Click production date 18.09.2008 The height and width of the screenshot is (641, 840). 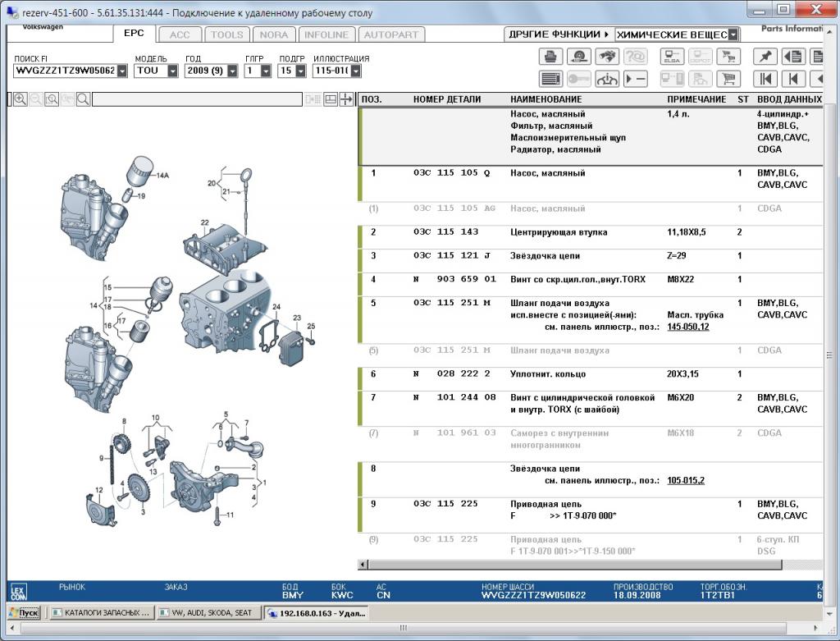[x=637, y=595]
